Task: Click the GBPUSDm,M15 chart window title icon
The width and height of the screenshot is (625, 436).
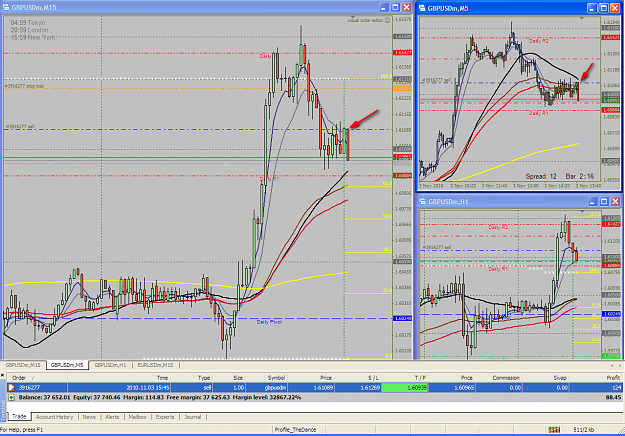Action: [x=6, y=7]
